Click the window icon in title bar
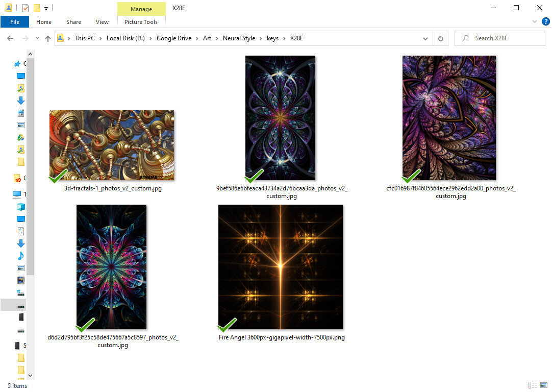The image size is (552, 392). coord(9,8)
